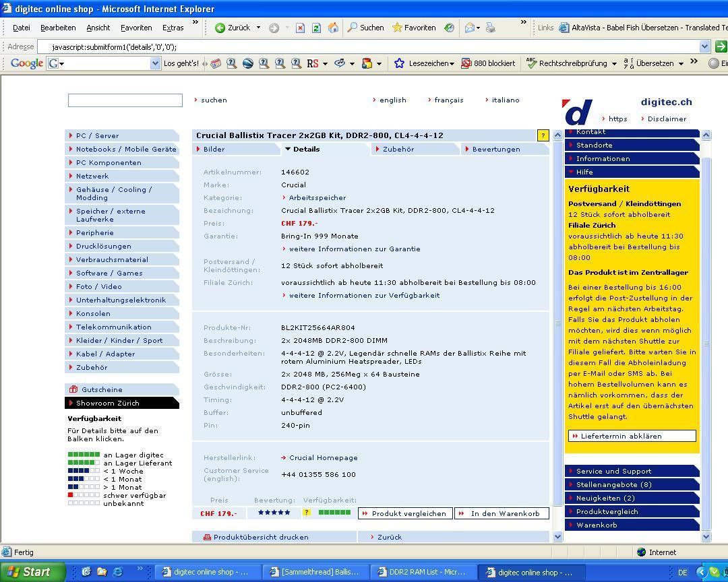Open Showroom Zürich sidebar item
The height and width of the screenshot is (582, 728).
tap(121, 403)
